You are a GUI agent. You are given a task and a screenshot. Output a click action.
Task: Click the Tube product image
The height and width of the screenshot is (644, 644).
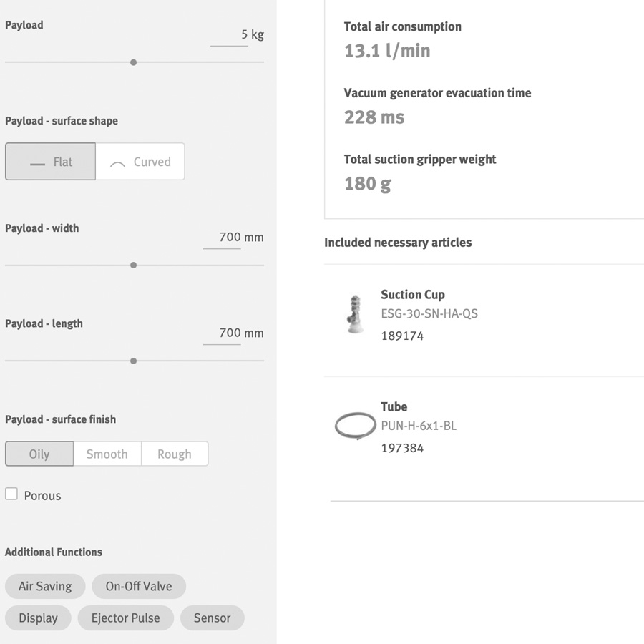(x=355, y=426)
